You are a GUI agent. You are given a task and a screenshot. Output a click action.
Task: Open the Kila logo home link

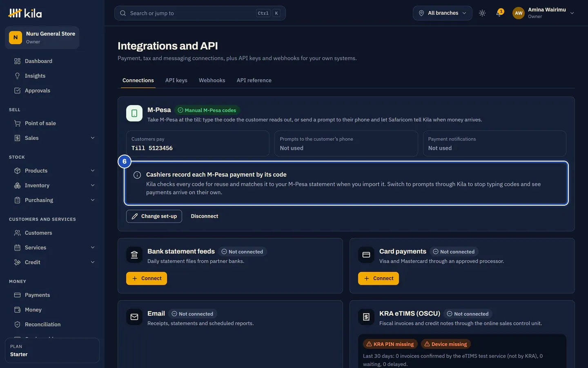pos(25,13)
